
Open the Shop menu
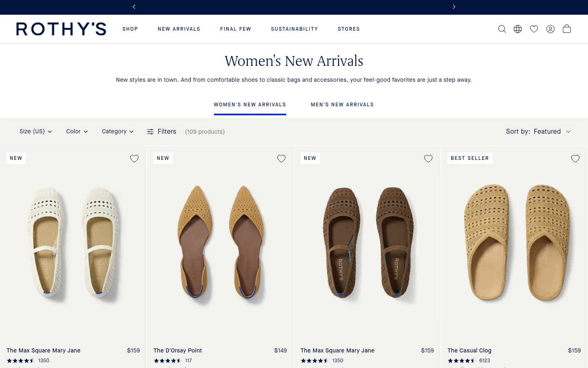coord(130,29)
